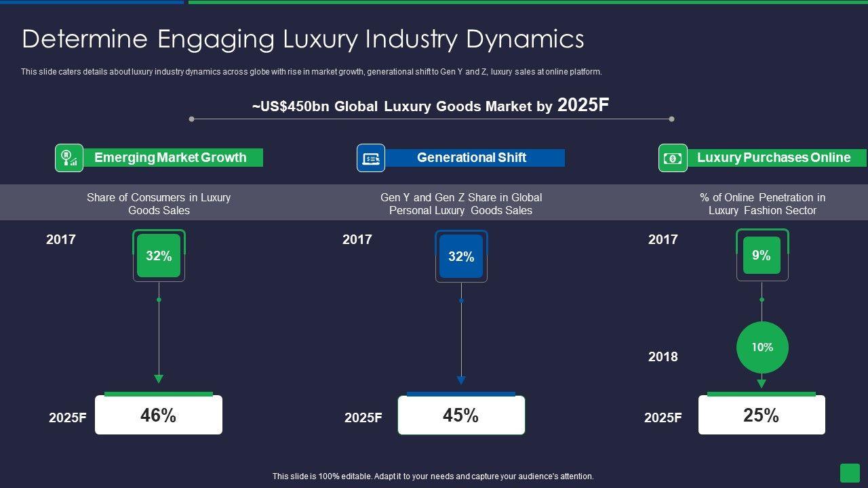868x488 pixels.
Task: Click the Luxury Purchases Online money icon
Action: pyautogui.click(x=673, y=158)
